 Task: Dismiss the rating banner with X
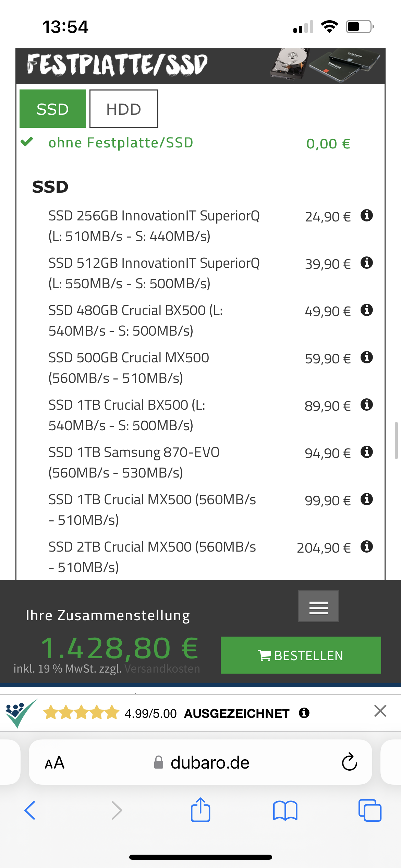tap(380, 711)
